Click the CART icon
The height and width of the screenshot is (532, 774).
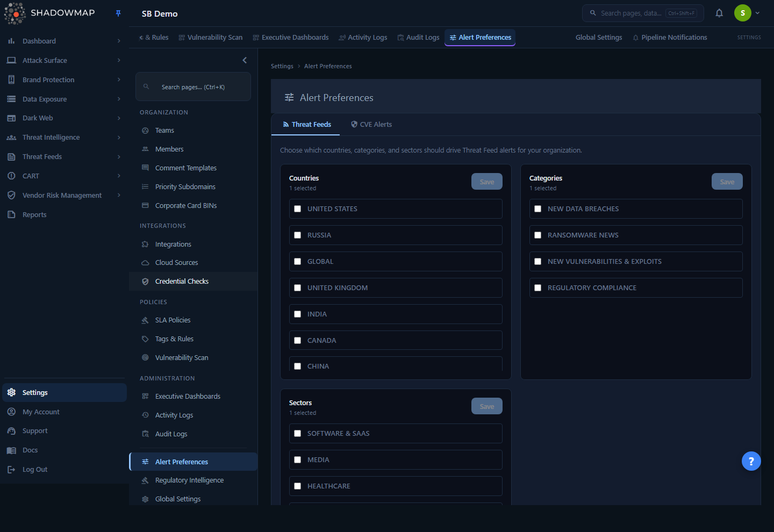pyautogui.click(x=11, y=176)
